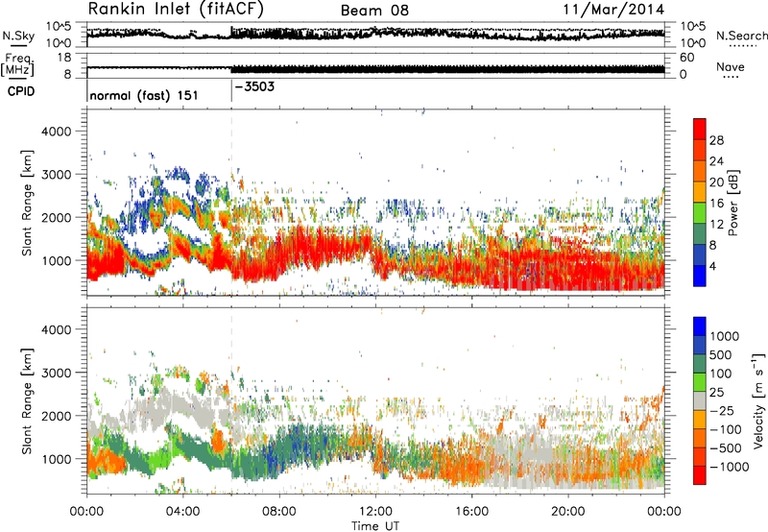Viewport: 768px width, 532px height.
Task: Click the '1000' tick on velocity colorbar
Action: 725,336
